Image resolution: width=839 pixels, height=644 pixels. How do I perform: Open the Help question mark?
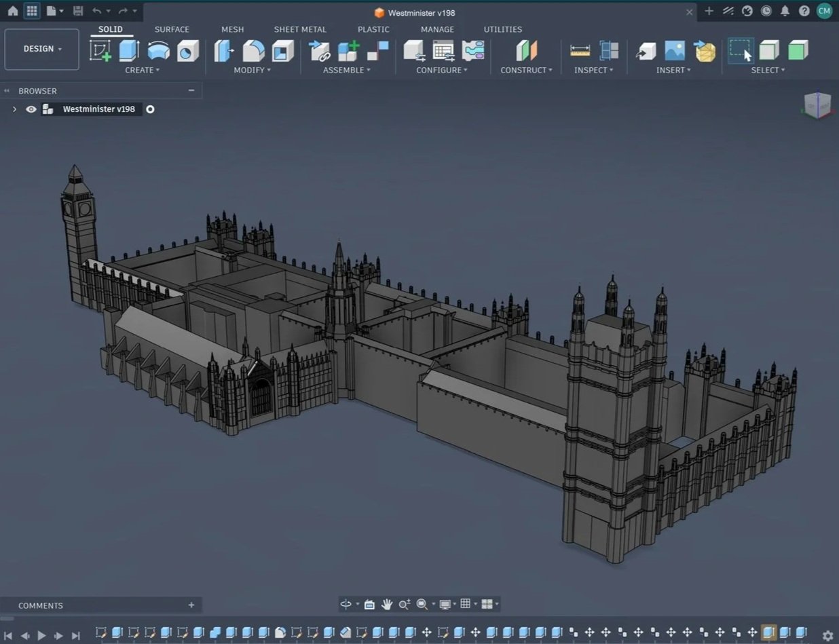(804, 11)
